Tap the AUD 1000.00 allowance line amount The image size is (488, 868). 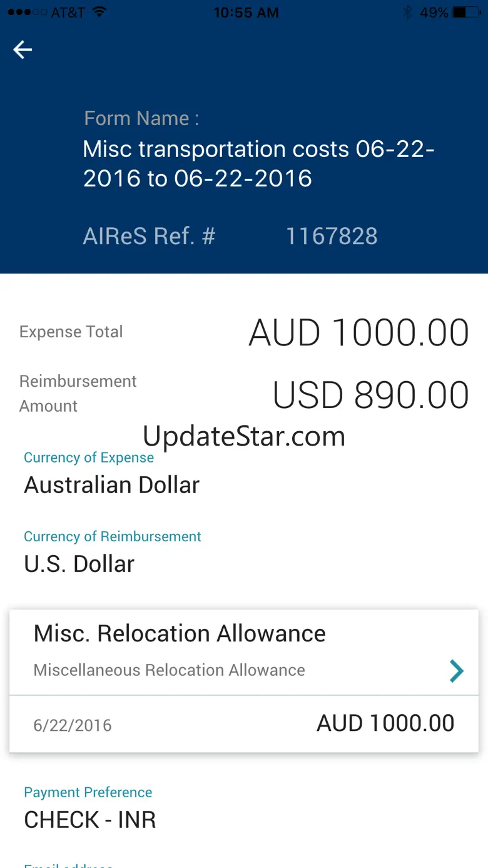point(385,723)
